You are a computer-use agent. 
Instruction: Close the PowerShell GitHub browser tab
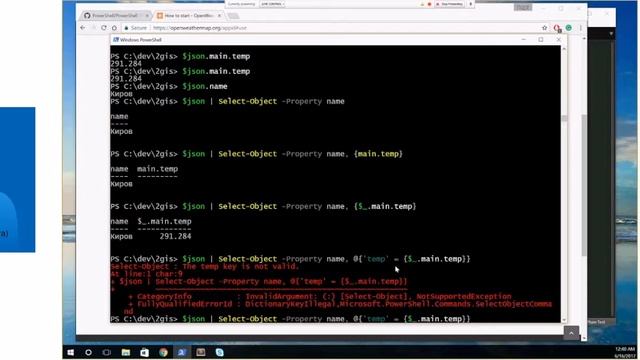coord(147,16)
